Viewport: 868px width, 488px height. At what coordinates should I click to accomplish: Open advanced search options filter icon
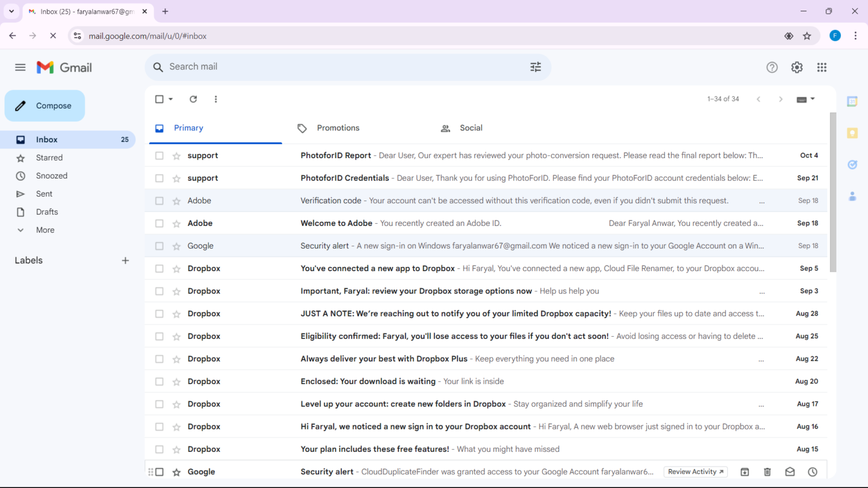[x=535, y=67]
